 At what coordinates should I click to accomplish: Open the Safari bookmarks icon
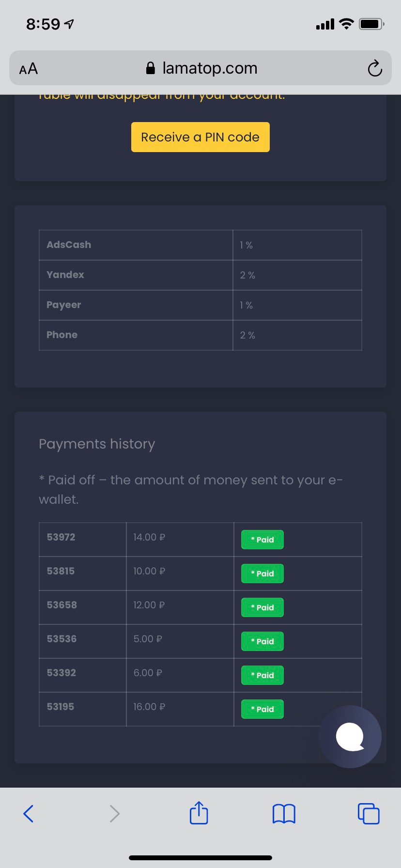(284, 813)
